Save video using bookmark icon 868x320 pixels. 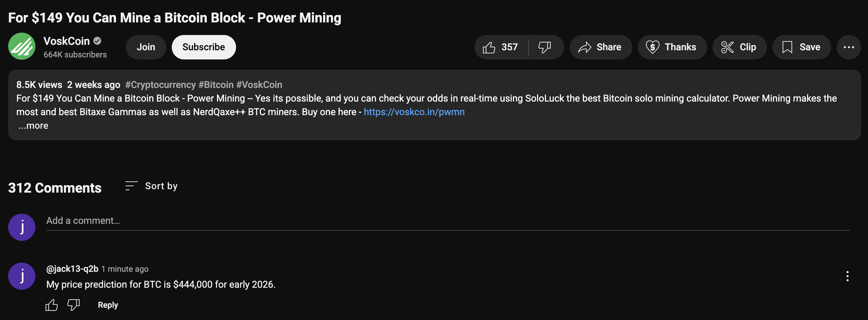pos(787,47)
